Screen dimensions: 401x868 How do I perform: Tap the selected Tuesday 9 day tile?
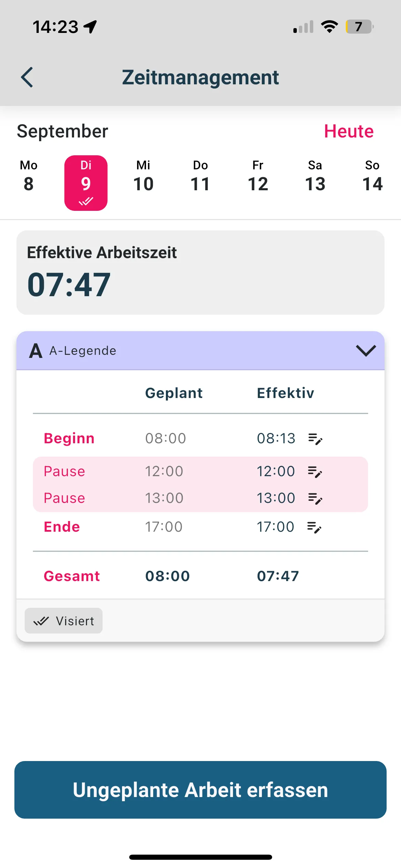click(x=86, y=183)
